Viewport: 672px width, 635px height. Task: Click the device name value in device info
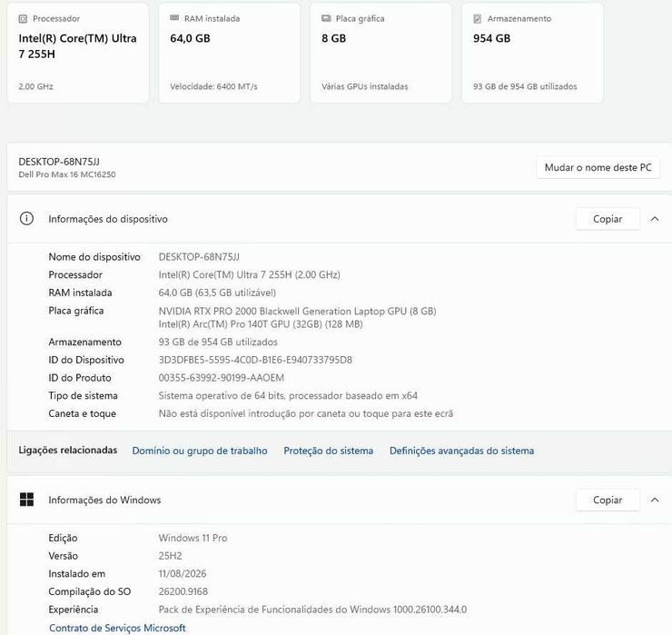tap(199, 257)
